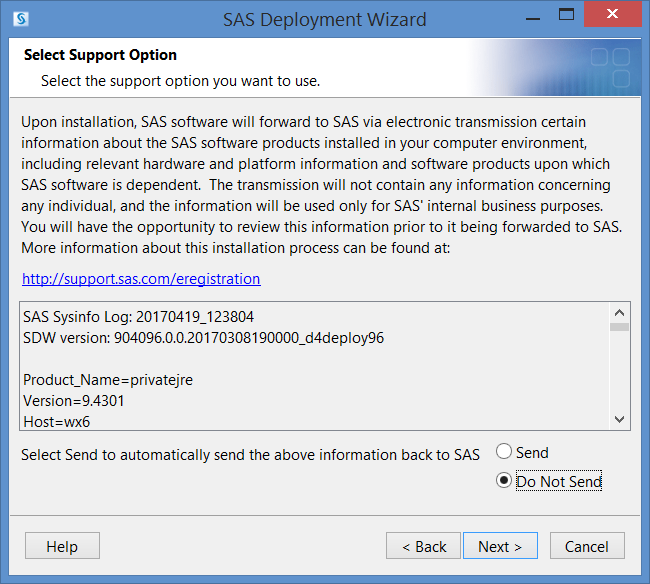The width and height of the screenshot is (650, 584).
Task: Click the scroll up arrow in Sysinfo log
Action: pyautogui.click(x=619, y=313)
